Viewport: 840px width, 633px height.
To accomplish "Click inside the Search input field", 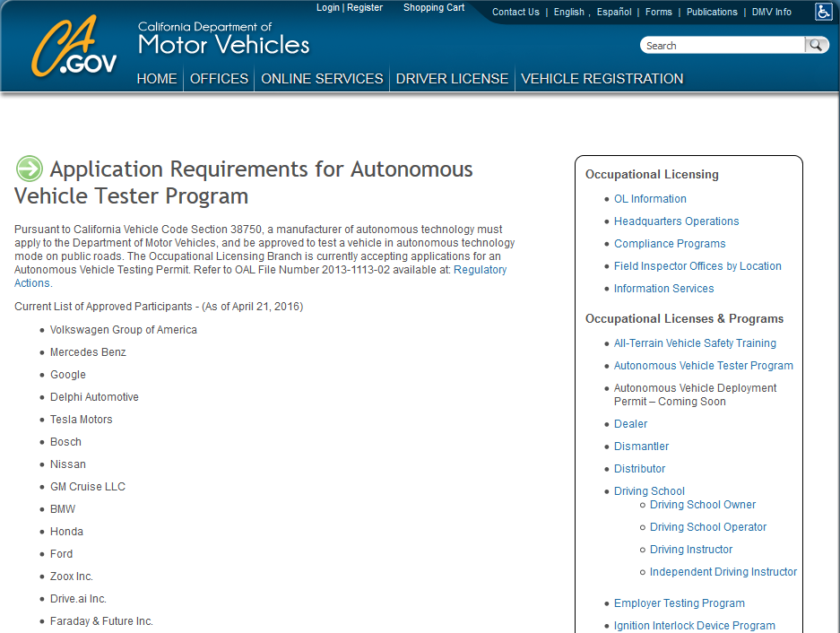I will click(723, 46).
